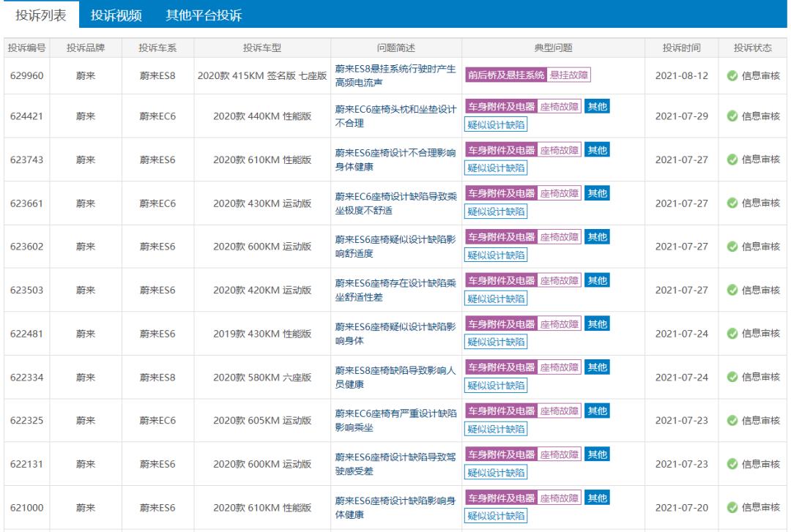The height and width of the screenshot is (532, 791).
Task: Open complaint 蔚来ES6座椅设计缺陷导致驾驶感受差
Action: point(395,464)
